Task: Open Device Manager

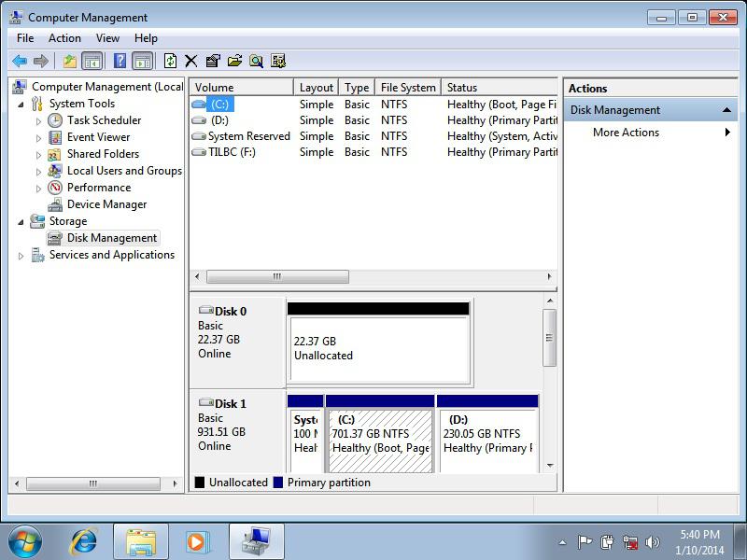Action: click(106, 204)
